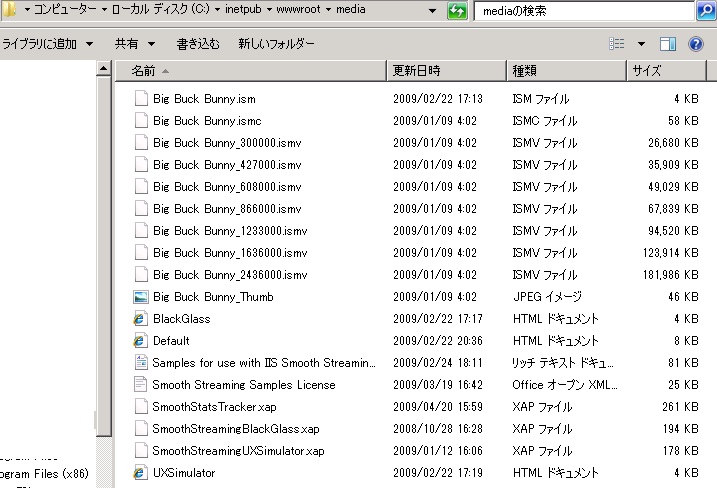Select the SmoothStatsTracker.xap file

tap(214, 407)
